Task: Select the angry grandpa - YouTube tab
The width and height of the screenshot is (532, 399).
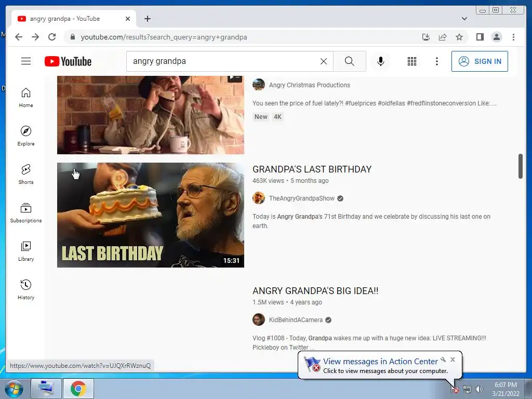Action: 74,19
